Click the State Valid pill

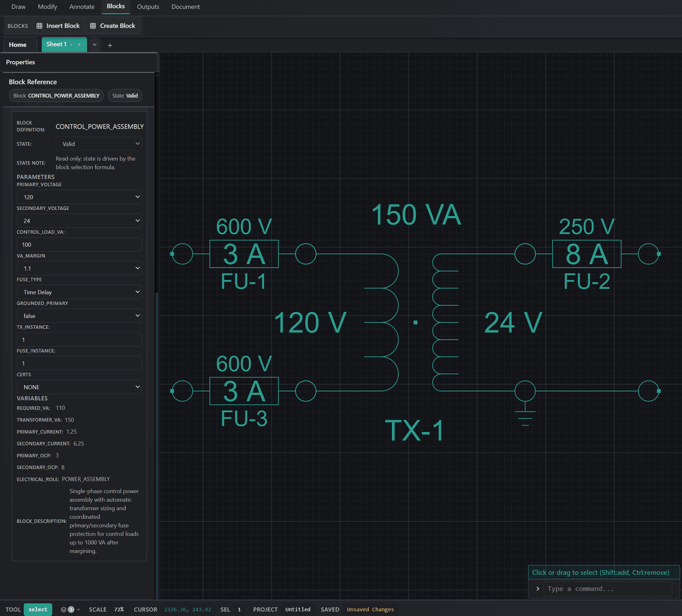[125, 96]
